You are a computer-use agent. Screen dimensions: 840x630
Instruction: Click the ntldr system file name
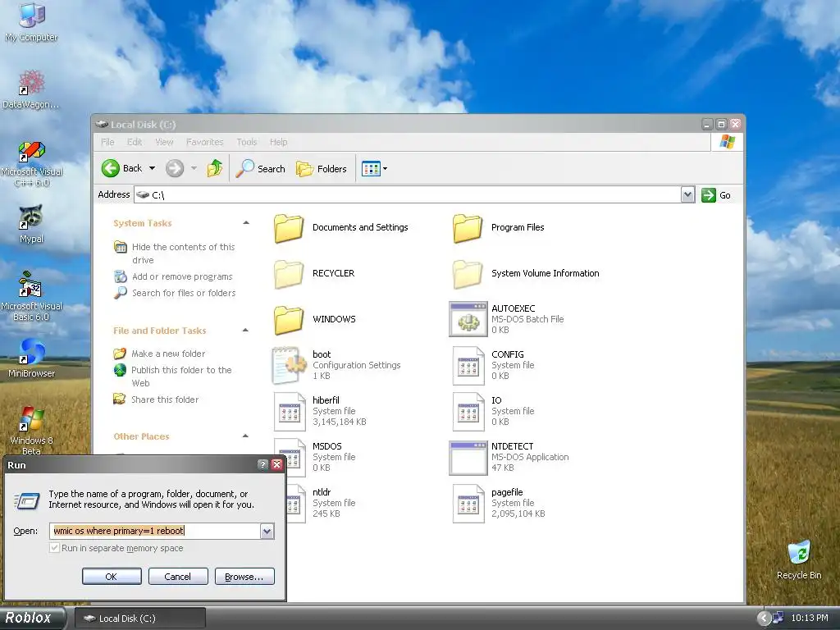[322, 492]
